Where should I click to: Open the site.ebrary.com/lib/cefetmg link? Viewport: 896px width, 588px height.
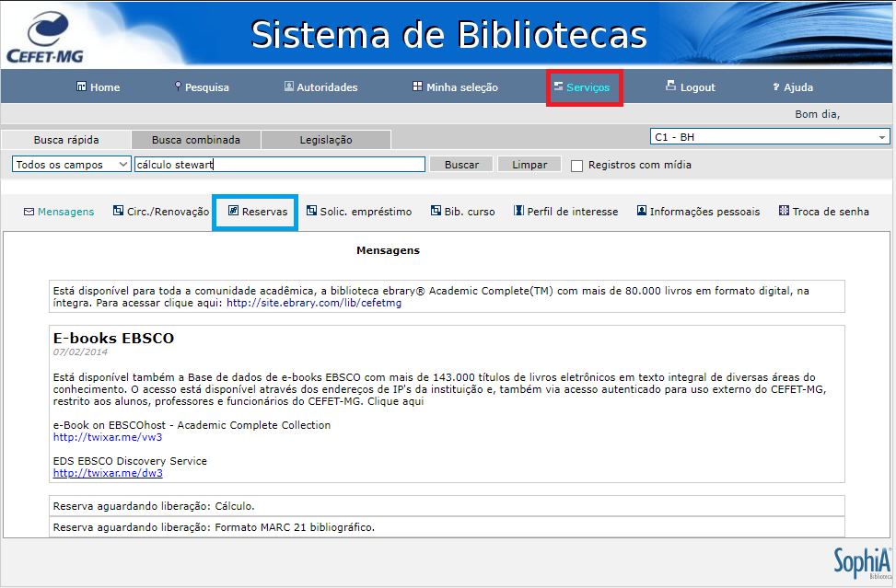(x=314, y=303)
